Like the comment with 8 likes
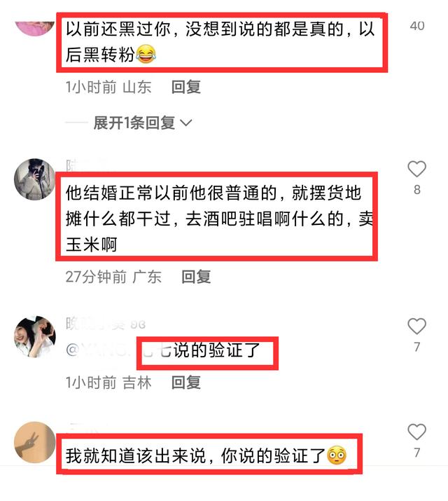 point(416,169)
